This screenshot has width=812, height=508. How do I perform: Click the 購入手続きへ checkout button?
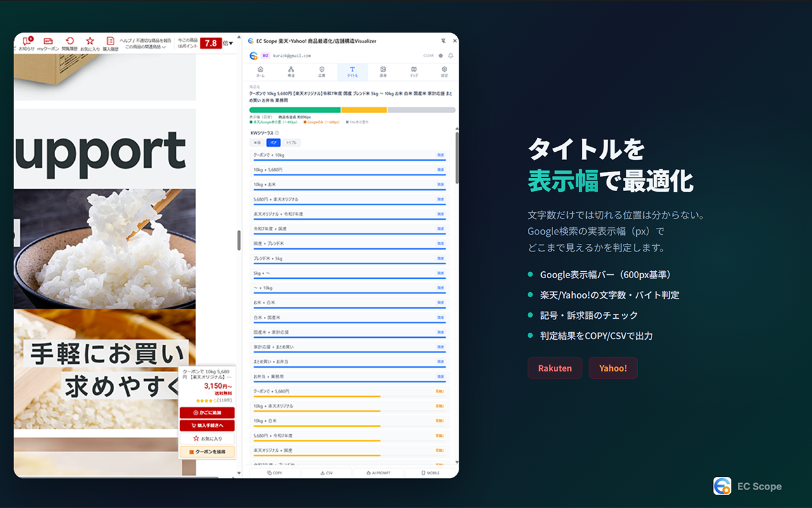coord(207,425)
